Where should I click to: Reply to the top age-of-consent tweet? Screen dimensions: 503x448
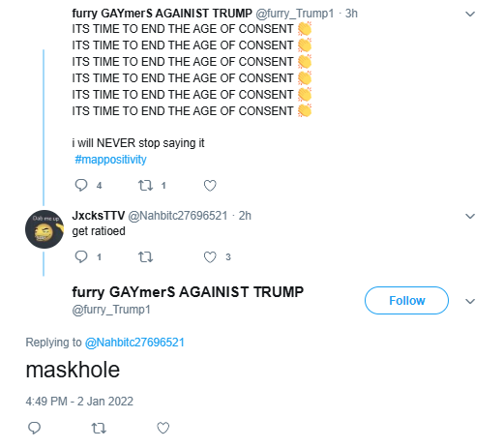[81, 186]
